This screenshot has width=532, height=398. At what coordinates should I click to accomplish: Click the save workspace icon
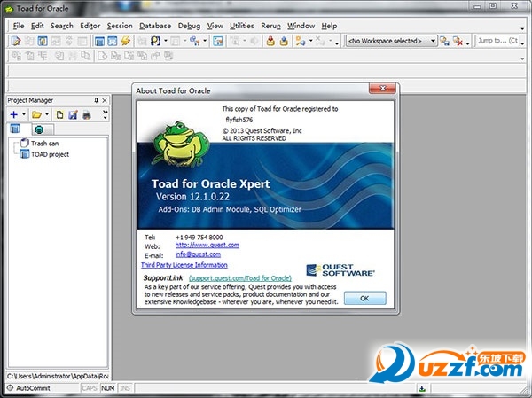coord(444,41)
